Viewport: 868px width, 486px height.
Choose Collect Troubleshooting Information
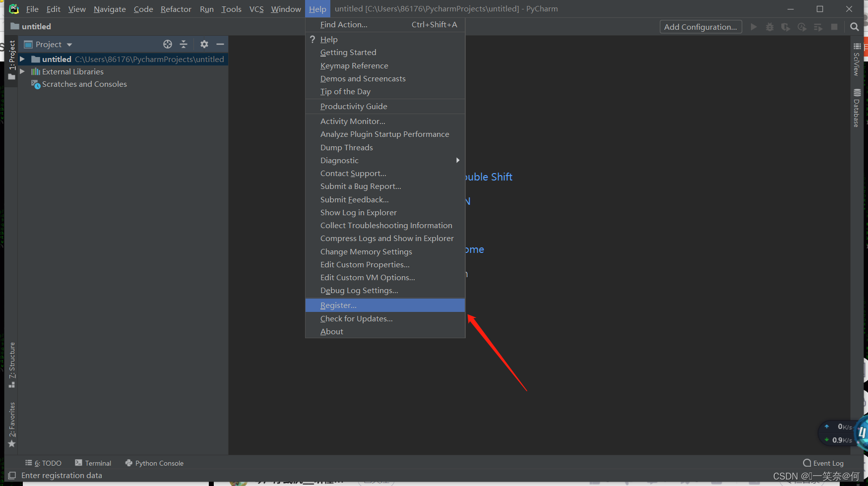(x=385, y=225)
